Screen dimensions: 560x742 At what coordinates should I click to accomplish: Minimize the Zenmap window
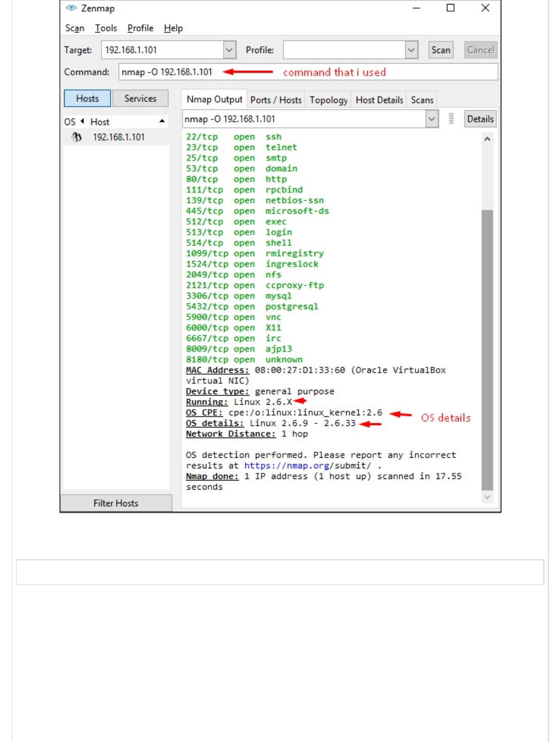pyautogui.click(x=416, y=8)
